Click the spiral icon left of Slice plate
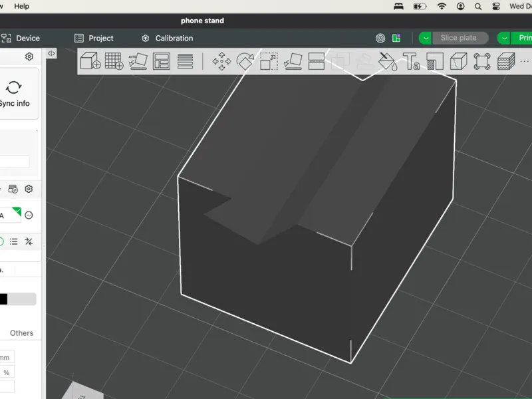Viewport: 532px width, 399px height. tap(380, 38)
